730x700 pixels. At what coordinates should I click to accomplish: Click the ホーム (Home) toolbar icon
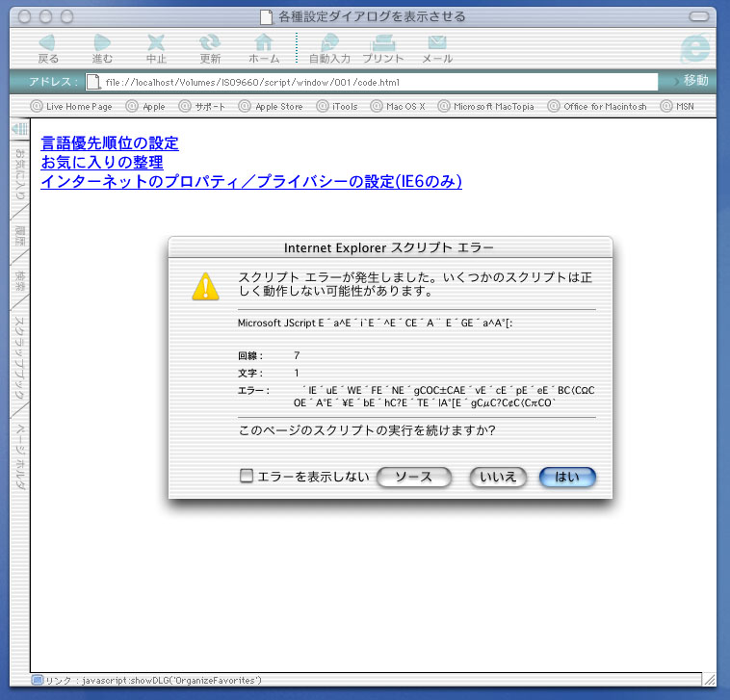(x=264, y=48)
